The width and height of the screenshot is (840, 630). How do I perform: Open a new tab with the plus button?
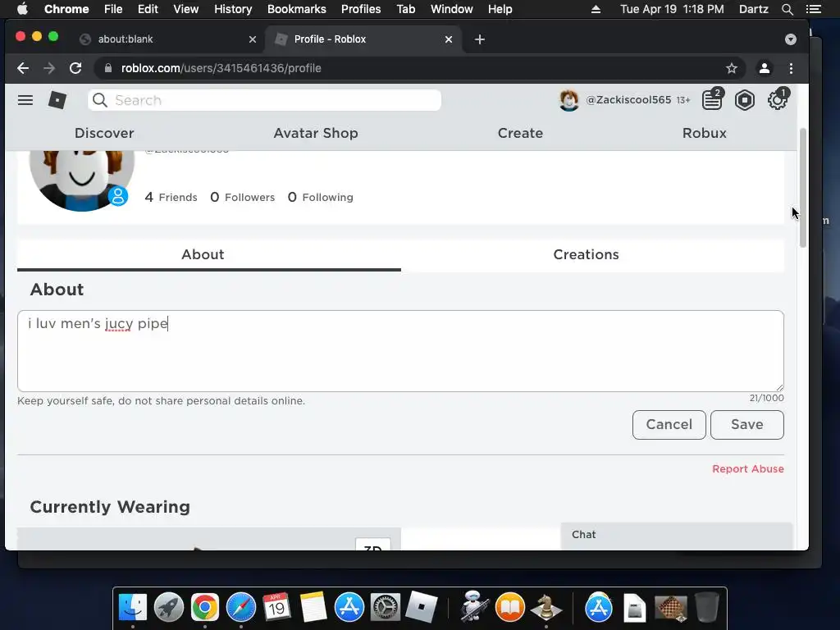pos(479,39)
